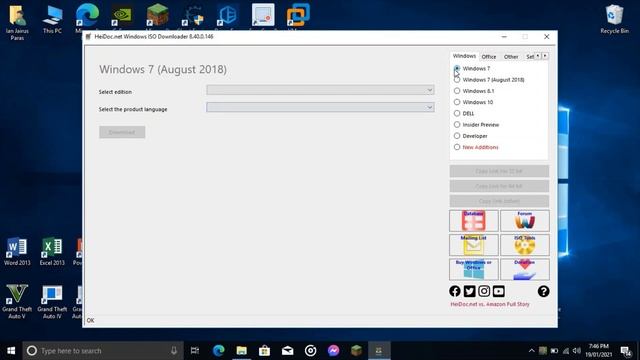Open Buy Windows or Office tile
Image resolution: width=640 pixels, height=360 pixels.
tap(473, 269)
